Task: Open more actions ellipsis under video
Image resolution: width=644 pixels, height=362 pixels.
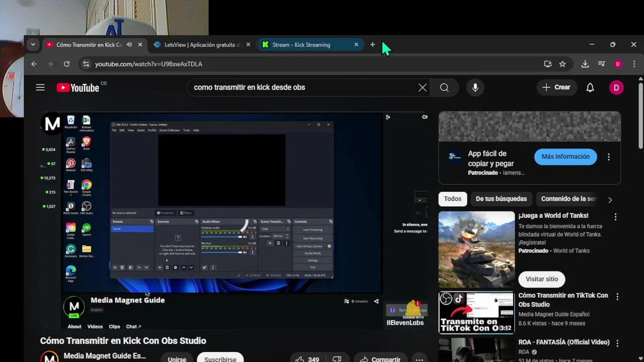Action: [419, 359]
